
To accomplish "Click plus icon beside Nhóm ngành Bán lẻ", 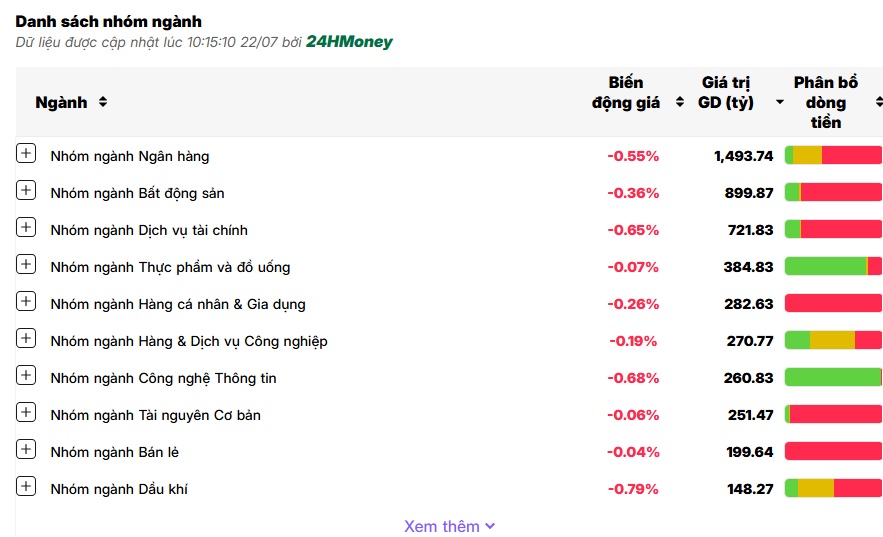I will click(26, 449).
